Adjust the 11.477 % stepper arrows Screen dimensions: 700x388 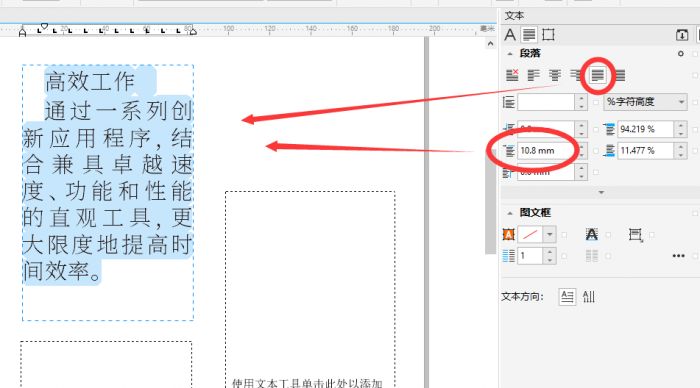click(x=680, y=150)
